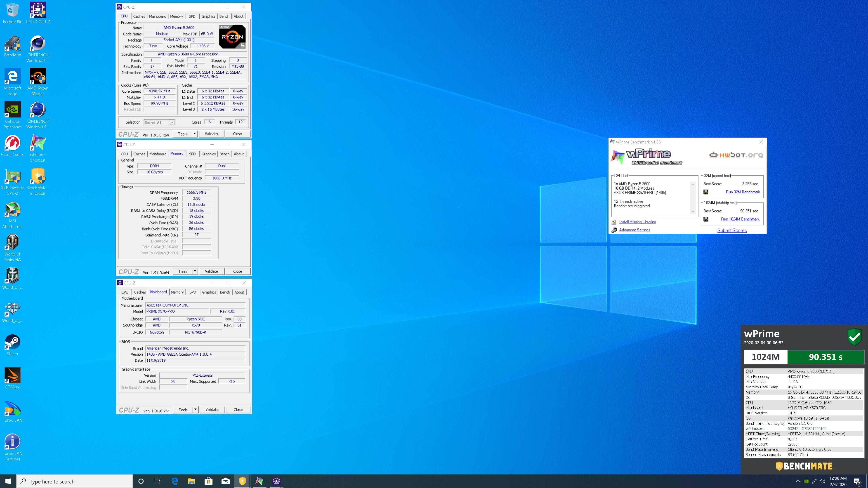Click Run 32M Benchmark link
Screen dimensions: 868x488
pyautogui.click(x=743, y=192)
